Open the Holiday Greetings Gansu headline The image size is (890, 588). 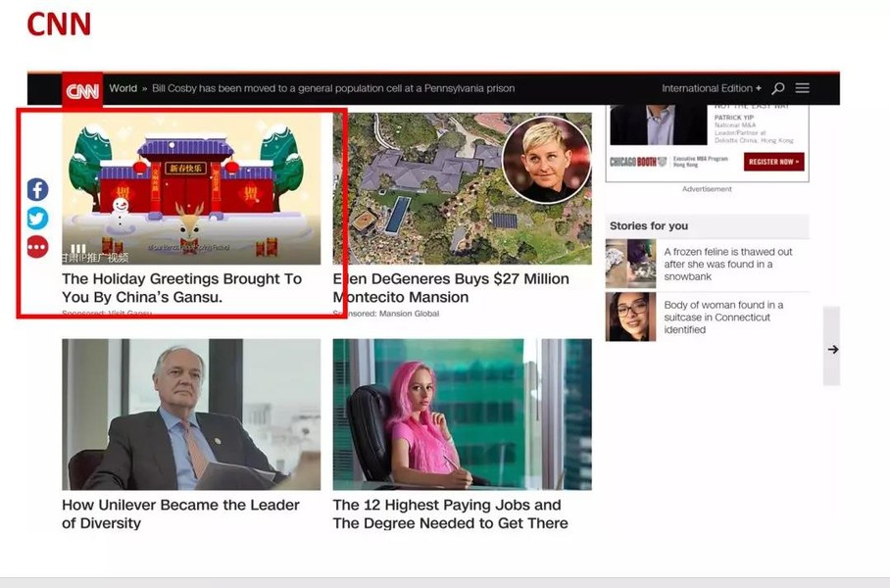[181, 288]
